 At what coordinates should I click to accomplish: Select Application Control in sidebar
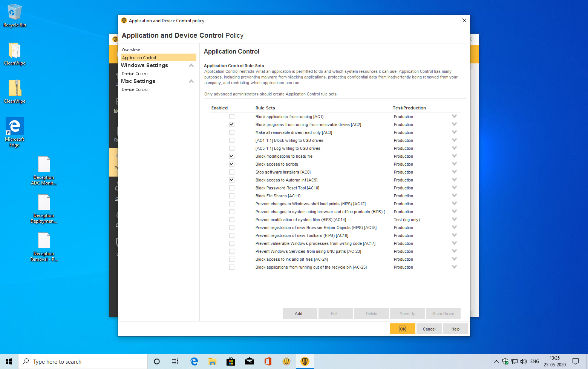[x=158, y=58]
